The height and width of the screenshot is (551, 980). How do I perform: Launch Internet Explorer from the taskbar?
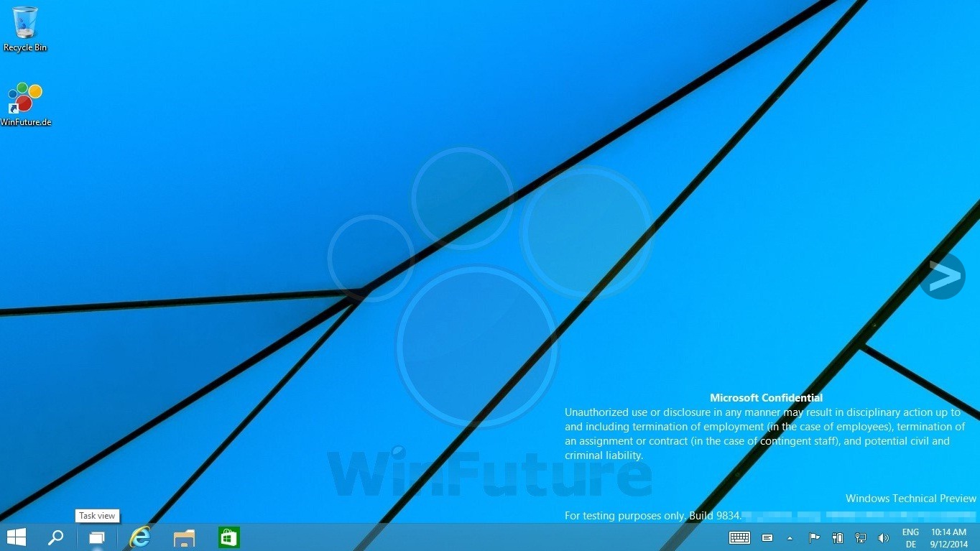pyautogui.click(x=139, y=537)
